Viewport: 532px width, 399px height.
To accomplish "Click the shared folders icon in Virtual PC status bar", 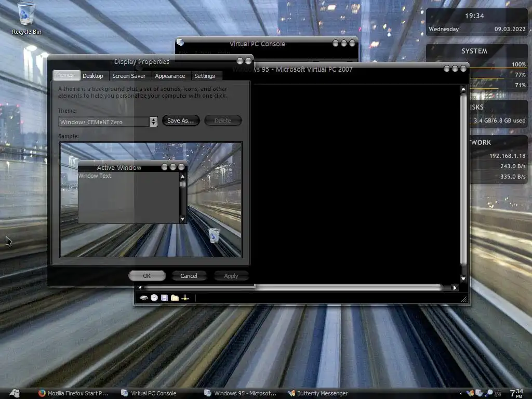I will pyautogui.click(x=175, y=298).
